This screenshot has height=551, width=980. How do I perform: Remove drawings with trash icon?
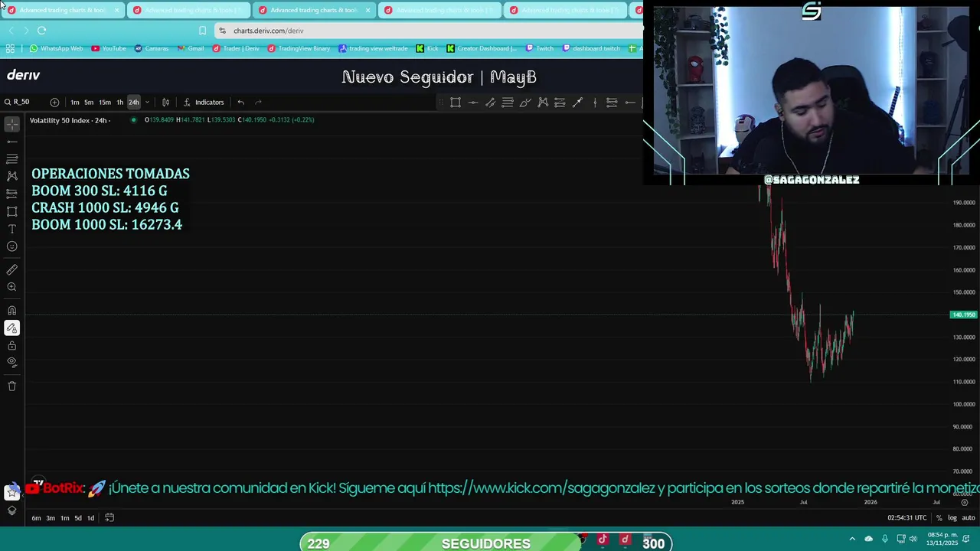click(x=12, y=386)
